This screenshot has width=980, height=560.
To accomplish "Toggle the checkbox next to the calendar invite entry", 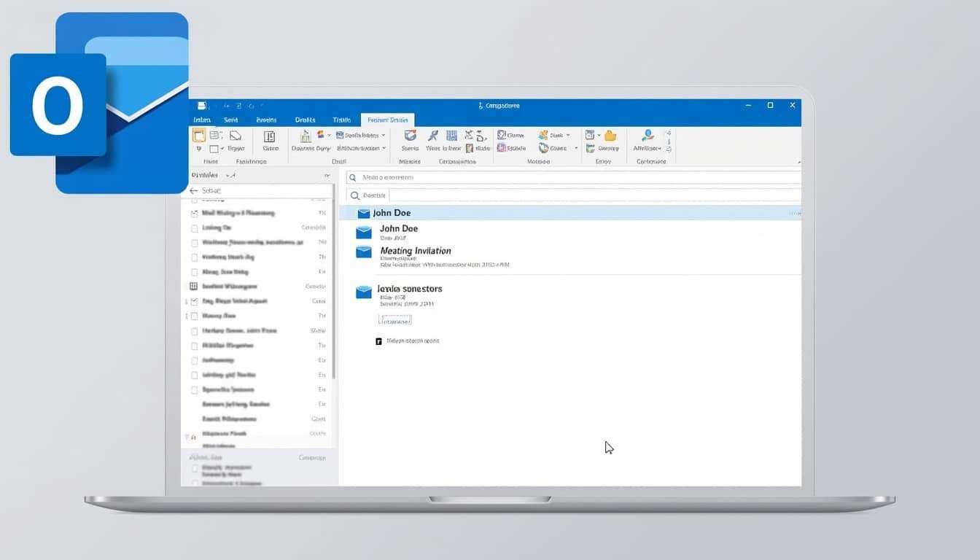I will click(x=194, y=286).
